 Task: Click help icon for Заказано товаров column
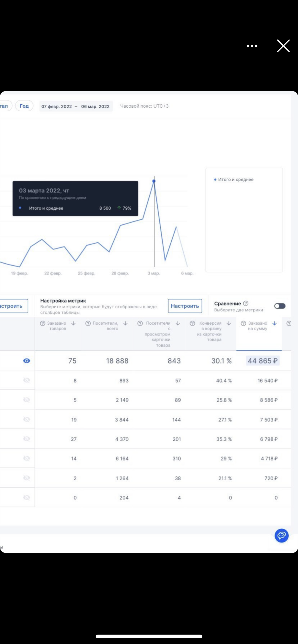pos(42,323)
